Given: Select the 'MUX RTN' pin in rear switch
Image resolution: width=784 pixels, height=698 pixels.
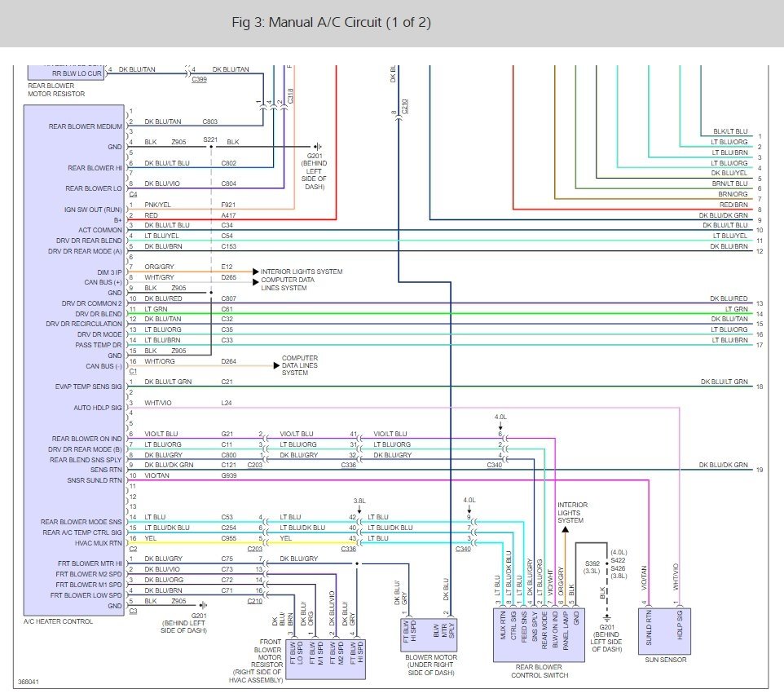Looking at the screenshot, I should coord(503,625).
